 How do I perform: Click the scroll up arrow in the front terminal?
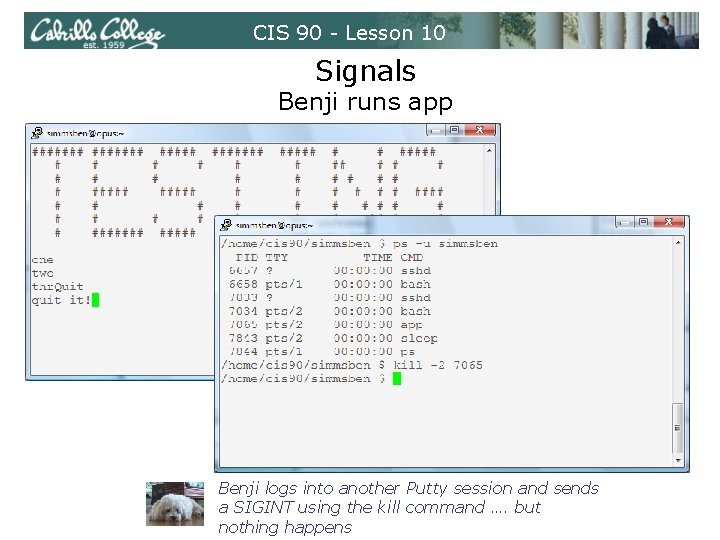(678, 242)
